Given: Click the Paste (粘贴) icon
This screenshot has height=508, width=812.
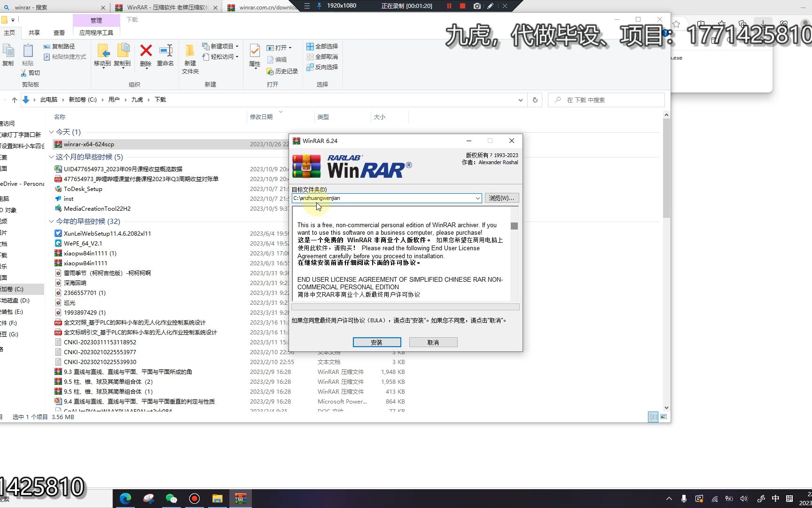Looking at the screenshot, I should 28,56.
